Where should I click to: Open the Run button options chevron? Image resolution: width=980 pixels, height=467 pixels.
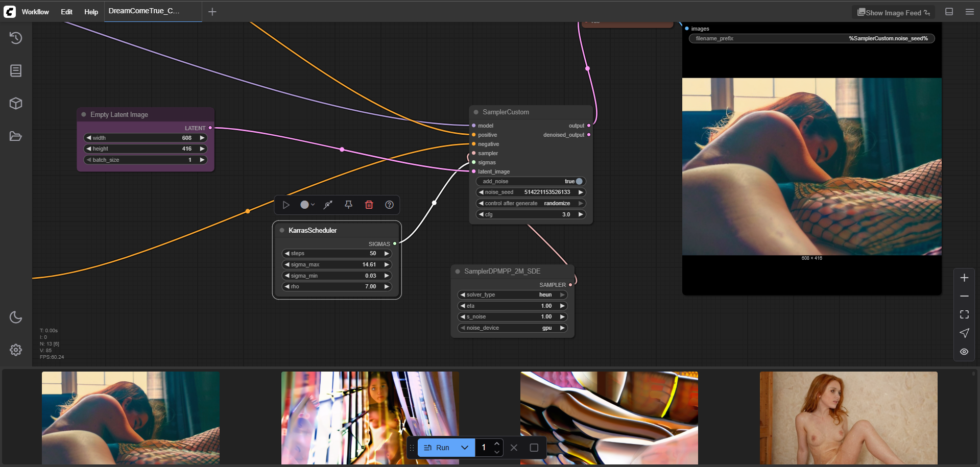click(465, 448)
